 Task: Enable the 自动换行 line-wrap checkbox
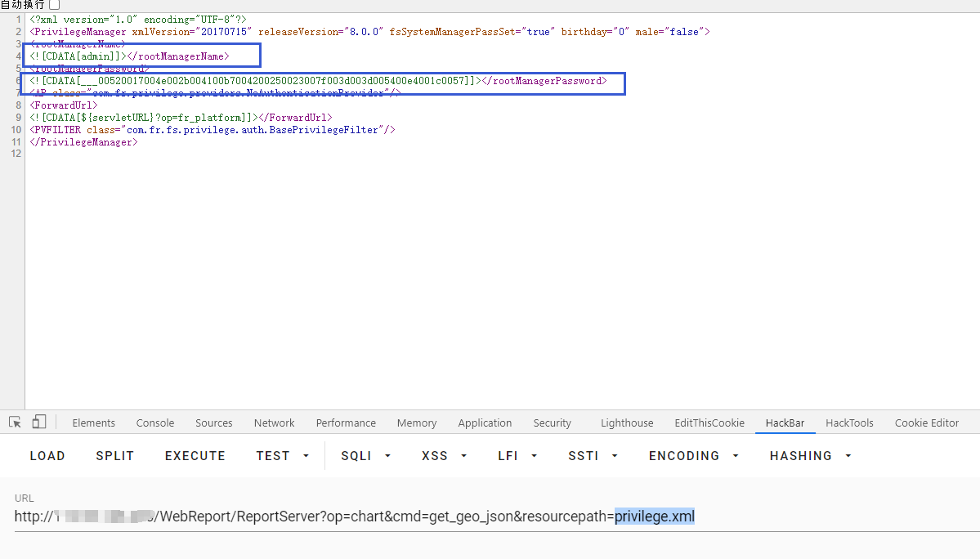(x=55, y=6)
